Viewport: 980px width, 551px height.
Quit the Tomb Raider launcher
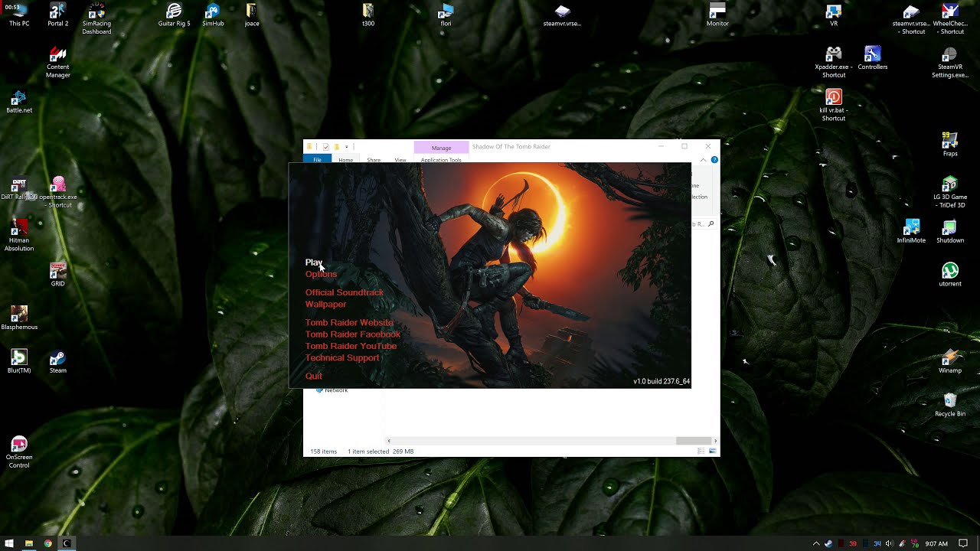click(314, 376)
